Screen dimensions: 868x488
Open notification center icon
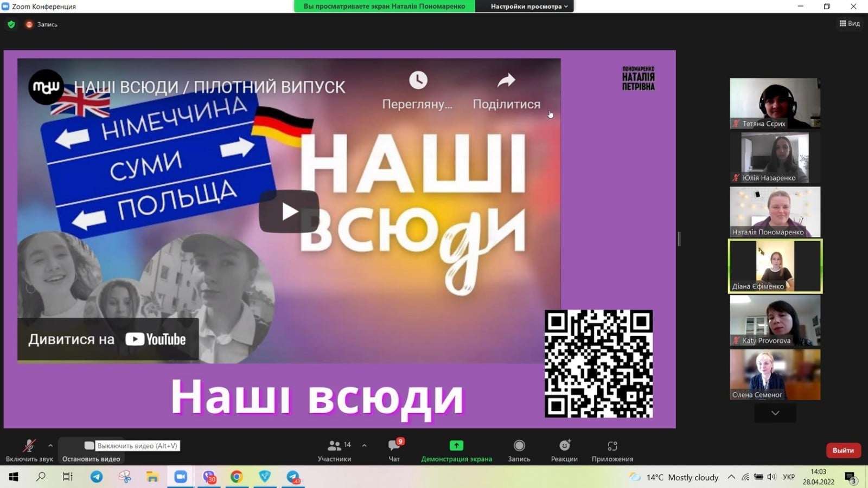tap(851, 477)
